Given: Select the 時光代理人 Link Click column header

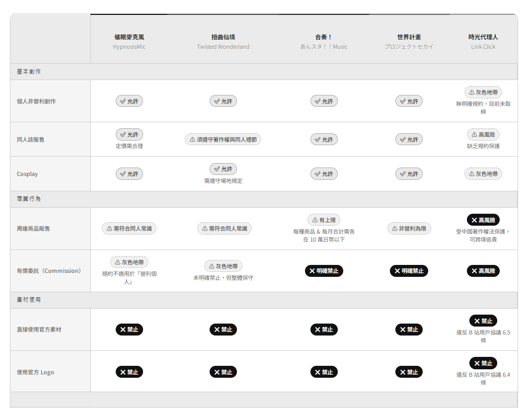Looking at the screenshot, I should (x=483, y=41).
